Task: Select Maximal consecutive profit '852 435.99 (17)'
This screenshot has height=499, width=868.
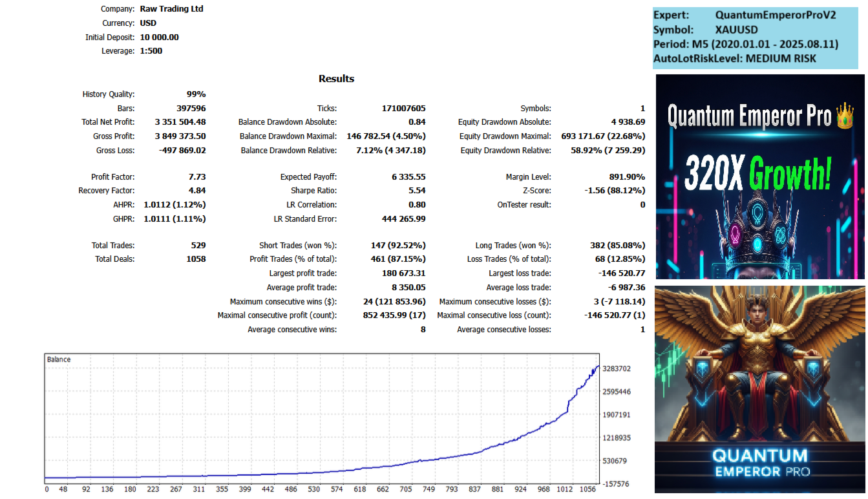Action: click(394, 315)
